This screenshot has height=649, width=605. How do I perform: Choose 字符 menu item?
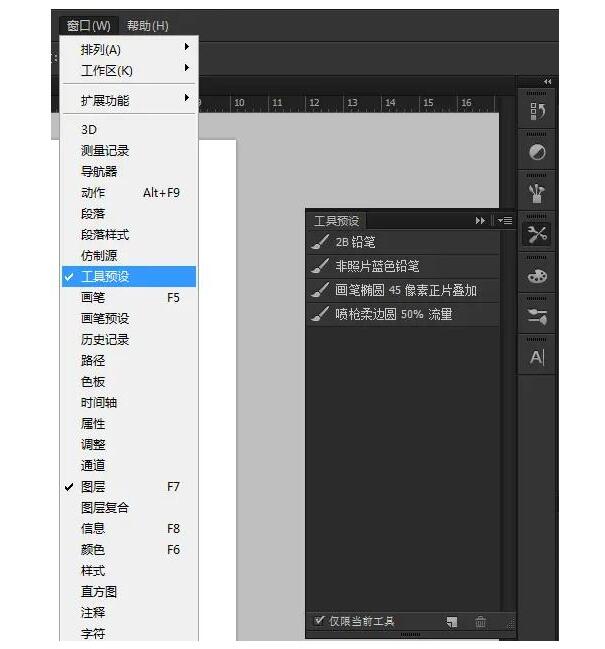point(129,633)
